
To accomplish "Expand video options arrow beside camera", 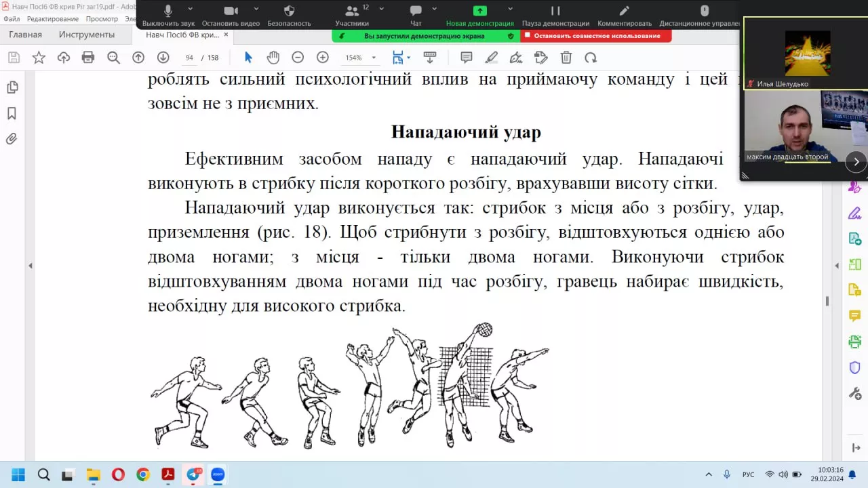I will pyautogui.click(x=256, y=9).
